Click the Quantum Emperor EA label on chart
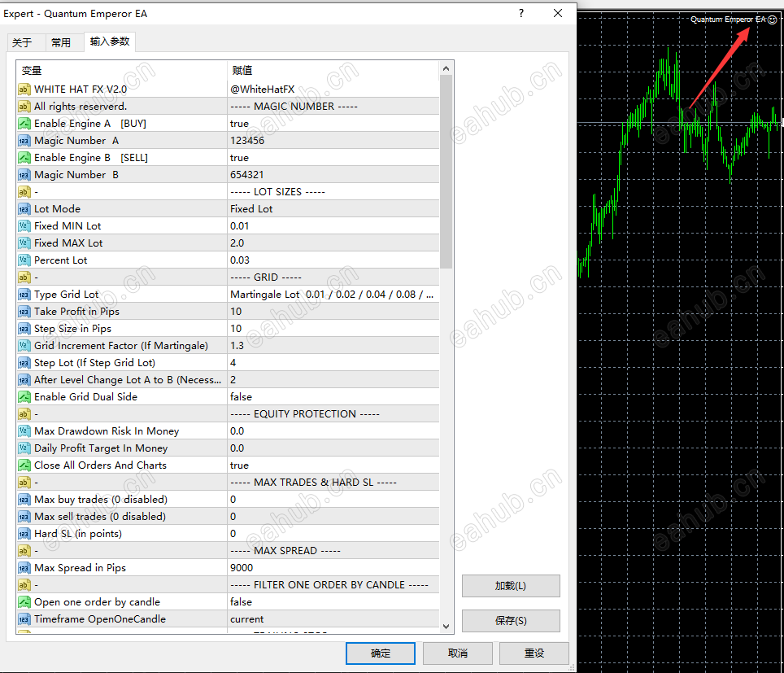This screenshot has width=784, height=673. click(728, 20)
